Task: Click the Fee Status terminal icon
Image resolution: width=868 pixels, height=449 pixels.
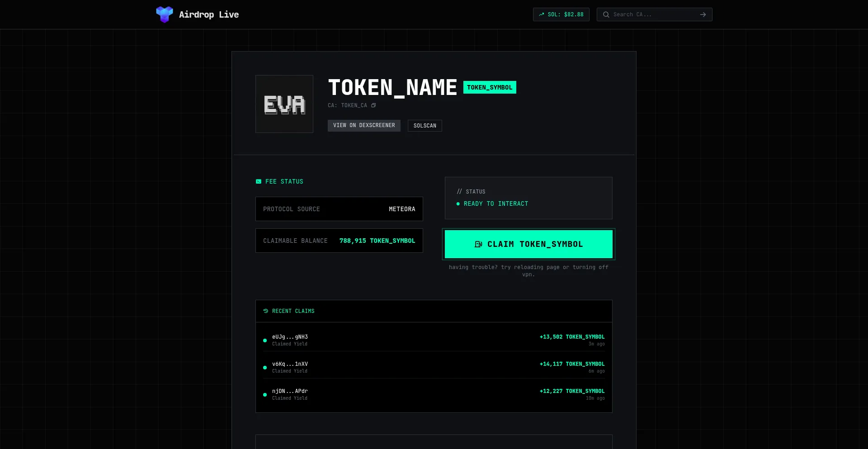Action: point(259,181)
